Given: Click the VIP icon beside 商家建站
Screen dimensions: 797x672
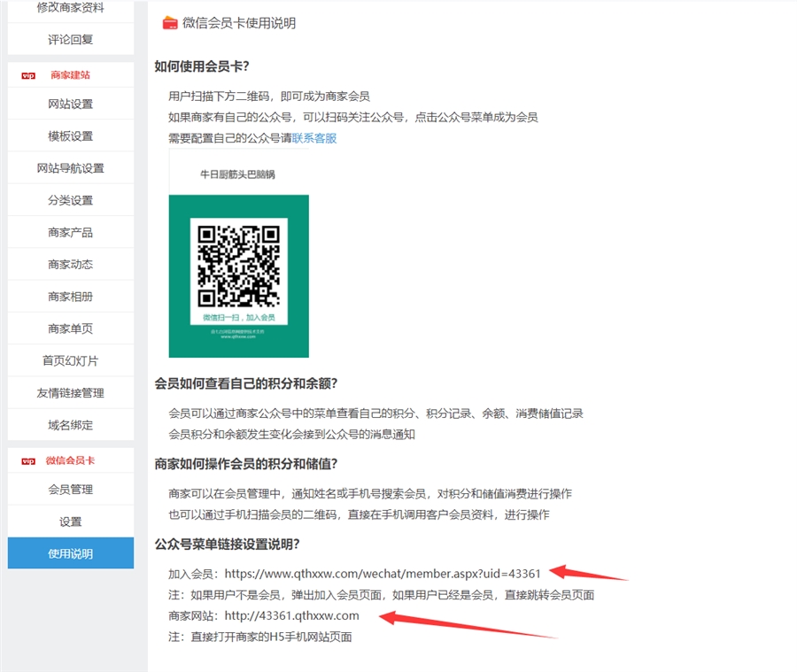Looking at the screenshot, I should 28,75.
